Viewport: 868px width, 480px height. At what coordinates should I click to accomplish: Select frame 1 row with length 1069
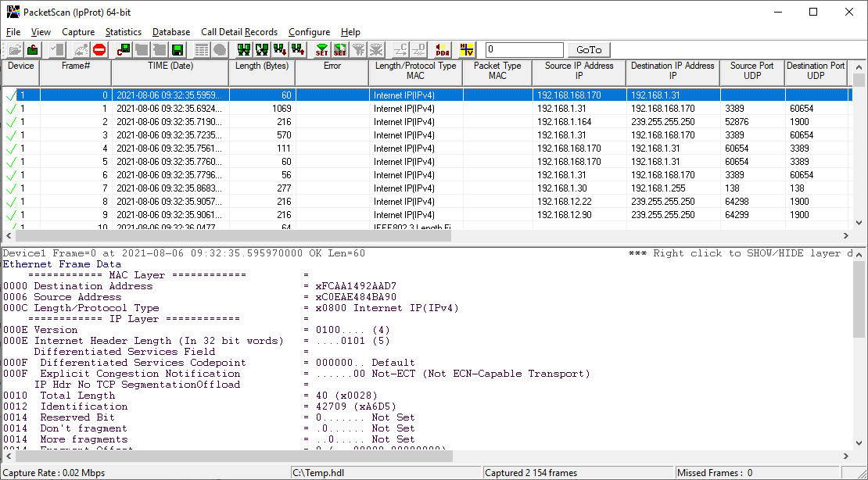[x=426, y=109]
